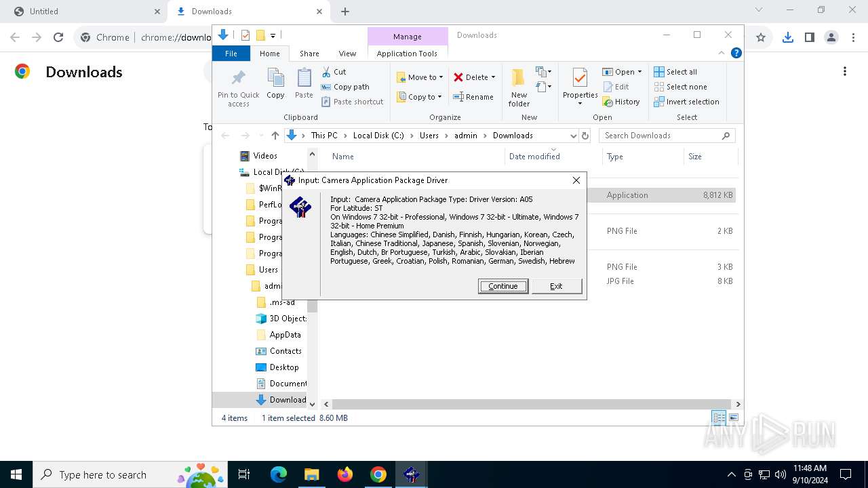Reload the Chrome page

pos(58,38)
